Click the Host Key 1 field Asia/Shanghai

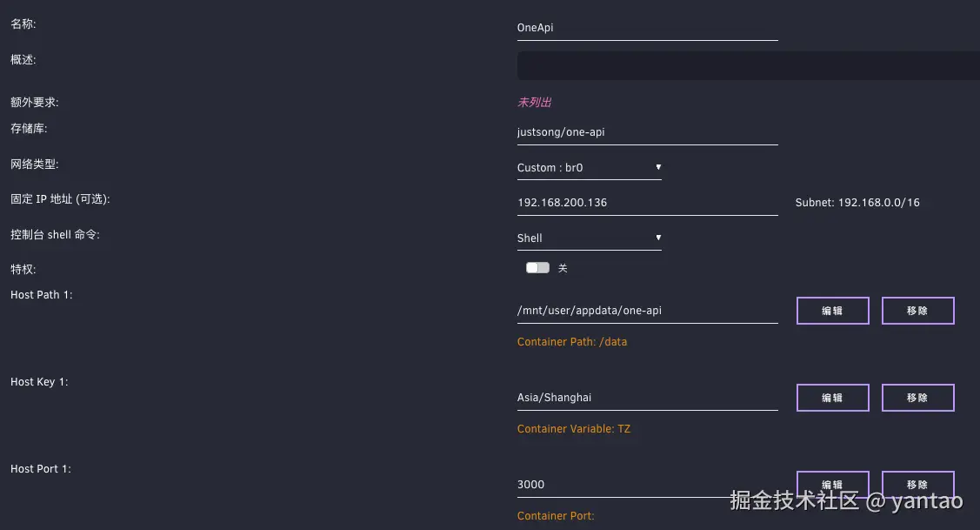pos(646,398)
